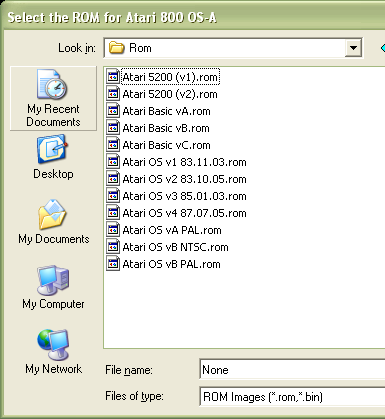Select file name Atari OS vB PAL.rom
Viewport: 385px width, 419px height.
tap(171, 264)
